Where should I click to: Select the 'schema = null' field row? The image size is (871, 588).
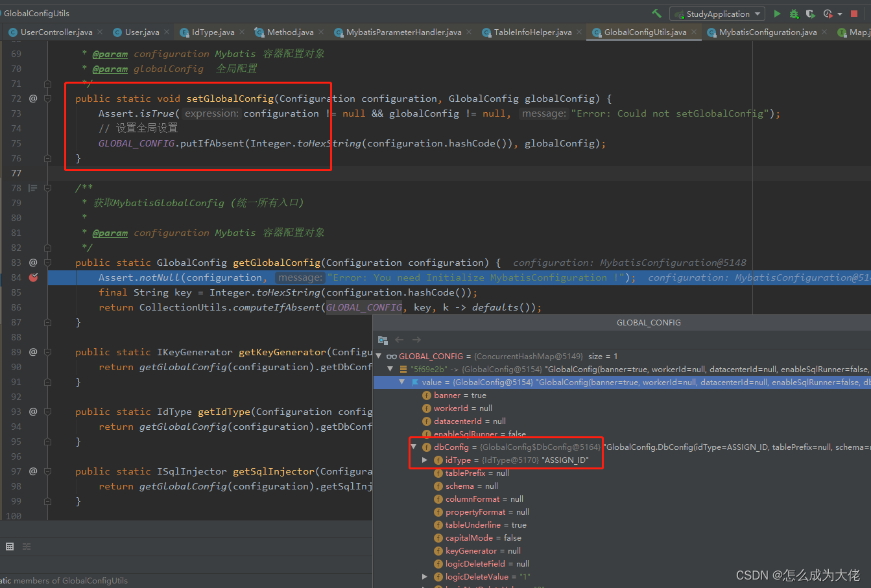(622, 486)
